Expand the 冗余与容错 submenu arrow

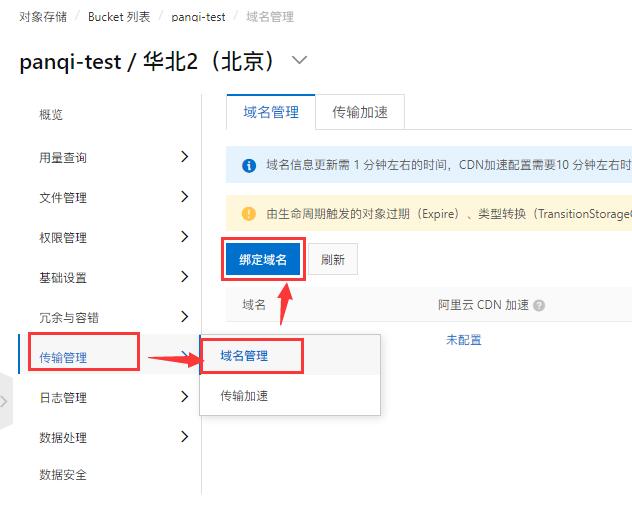185,316
